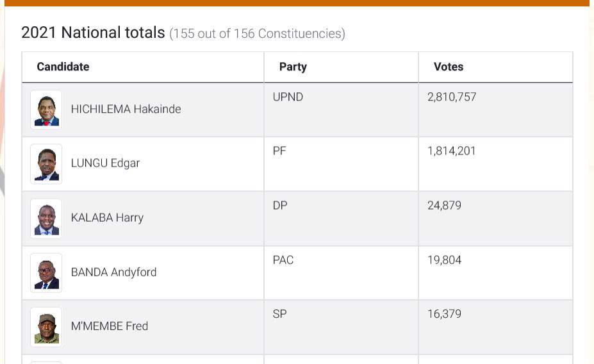
Task: Click the 2,810,757 votes value
Action: click(452, 97)
